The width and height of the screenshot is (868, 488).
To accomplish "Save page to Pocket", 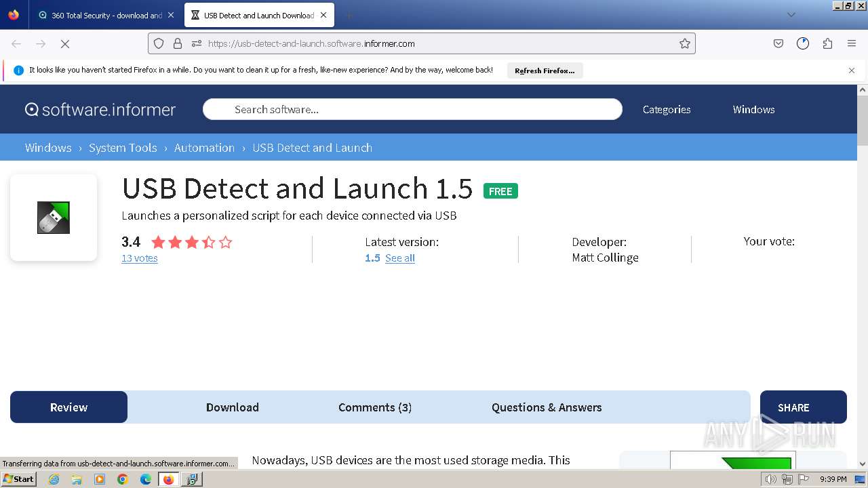I will pyautogui.click(x=778, y=43).
